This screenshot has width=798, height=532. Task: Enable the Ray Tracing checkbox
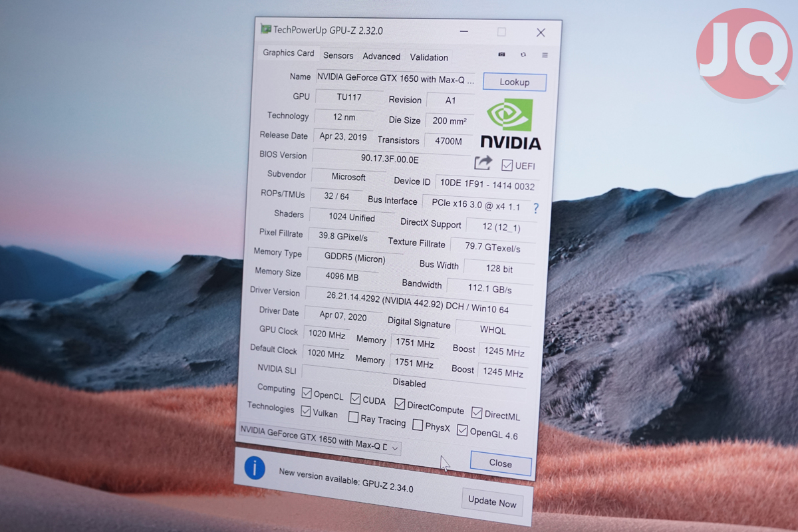(x=353, y=417)
